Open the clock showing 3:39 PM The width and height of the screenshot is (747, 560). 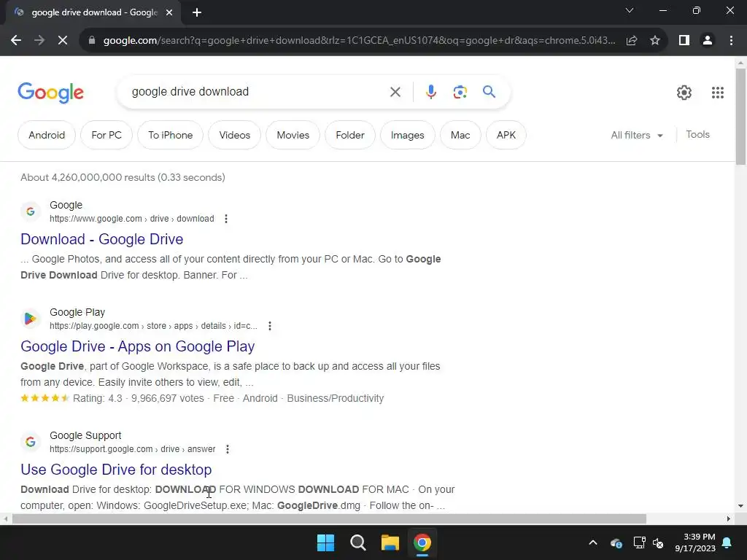pos(695,542)
